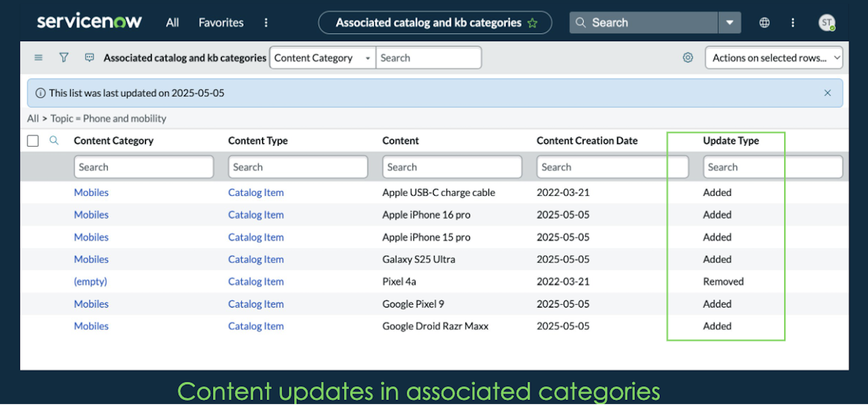Click Added value in Galaxy S25 Ultra row
Image resolution: width=868 pixels, height=405 pixels.
point(717,259)
